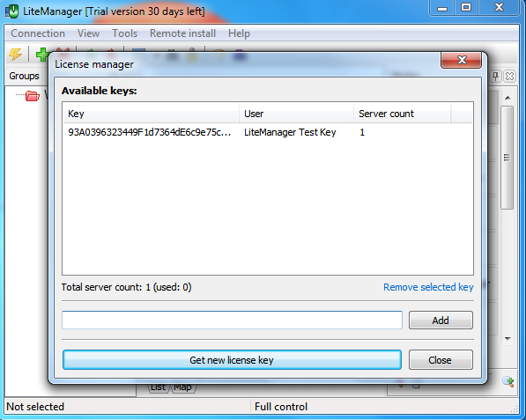Click the server count value 1 cell

(362, 132)
